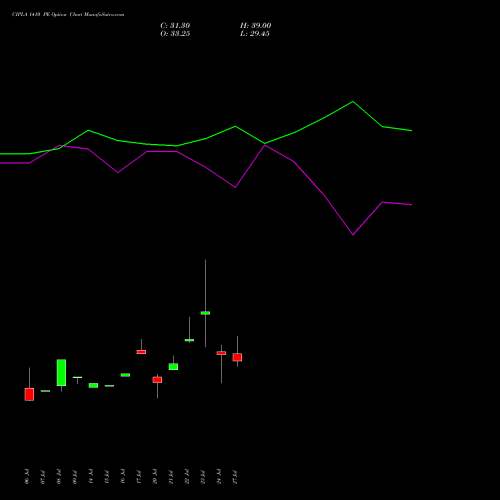Click the open value O: 33.25

[175, 34]
